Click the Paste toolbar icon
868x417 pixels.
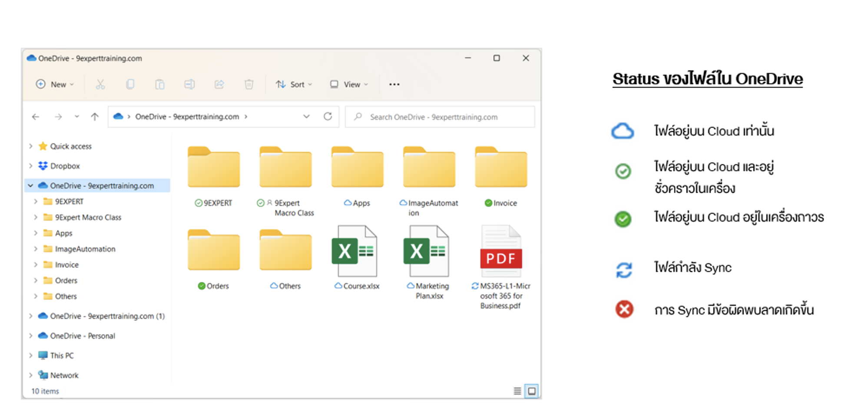159,84
